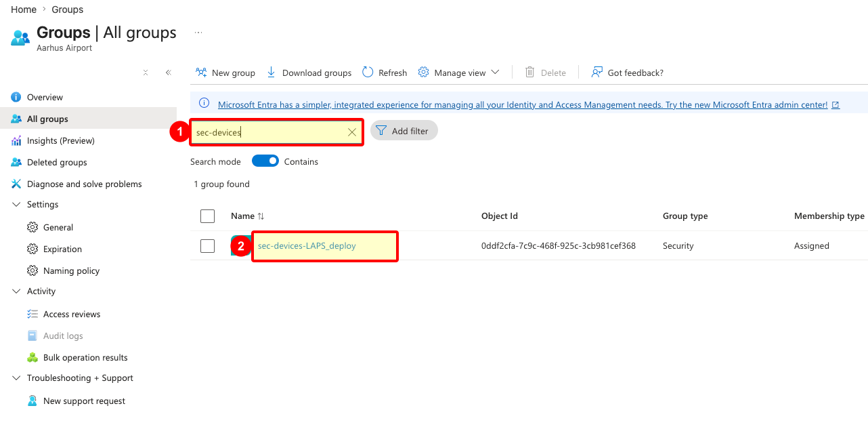
Task: Check the sec-devices-LAPS_deploy row checkbox
Action: tap(208, 246)
